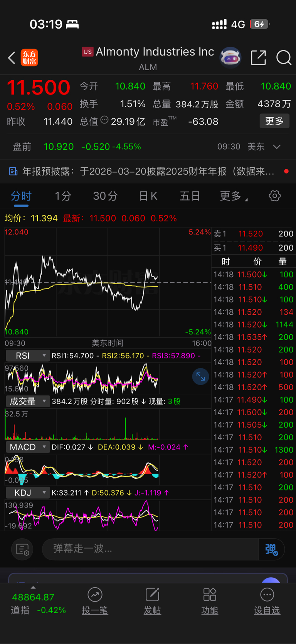Screen dimensions: 296x644
Task: Tap the 昨收 11.440 value
Action: [x=58, y=121]
